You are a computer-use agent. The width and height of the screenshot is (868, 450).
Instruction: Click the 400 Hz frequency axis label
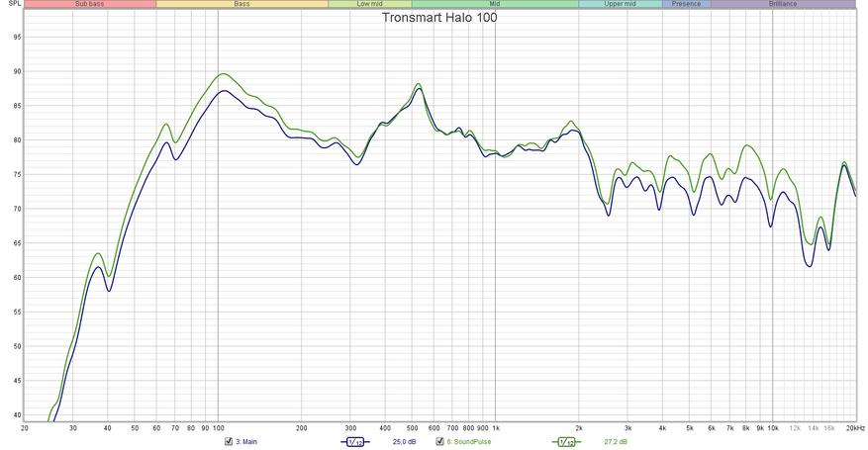pyautogui.click(x=385, y=428)
